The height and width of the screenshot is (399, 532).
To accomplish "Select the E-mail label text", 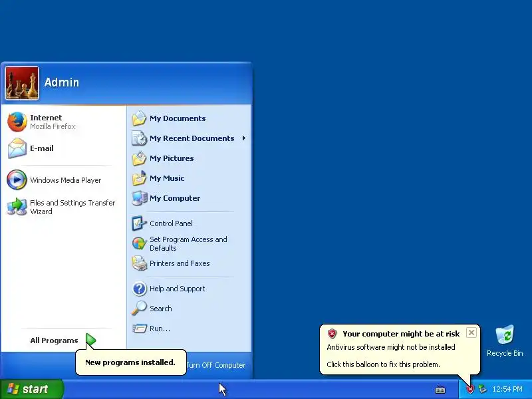I will click(42, 148).
